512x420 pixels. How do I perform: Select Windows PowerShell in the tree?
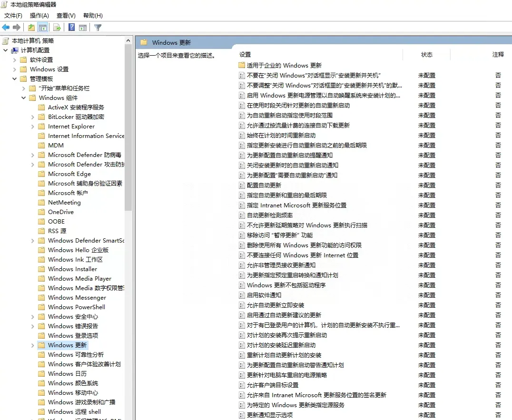[x=76, y=307]
